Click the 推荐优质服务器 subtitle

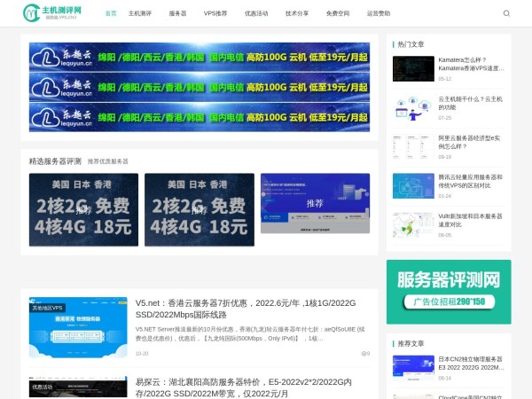coord(108,161)
